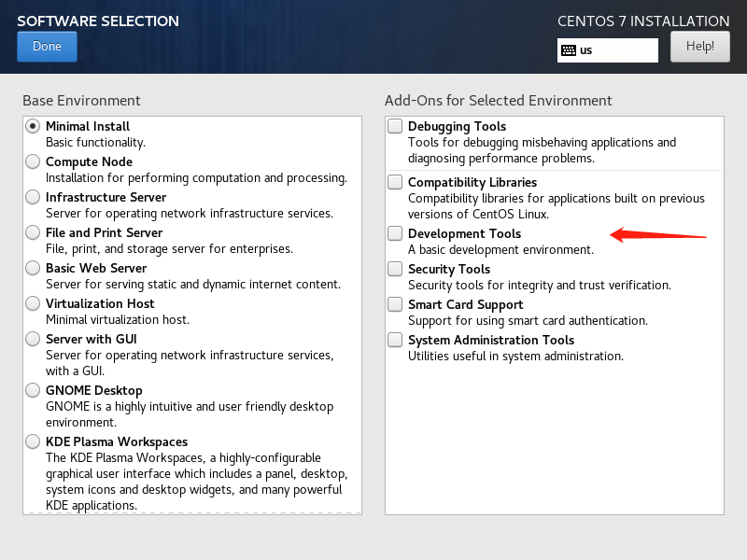This screenshot has width=747, height=560.
Task: Click the keyboard layout icon
Action: click(568, 50)
